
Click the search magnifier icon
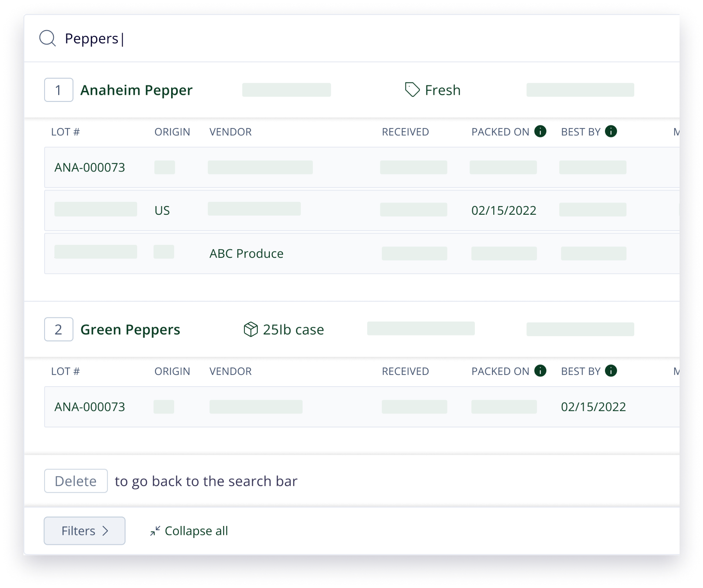(48, 38)
